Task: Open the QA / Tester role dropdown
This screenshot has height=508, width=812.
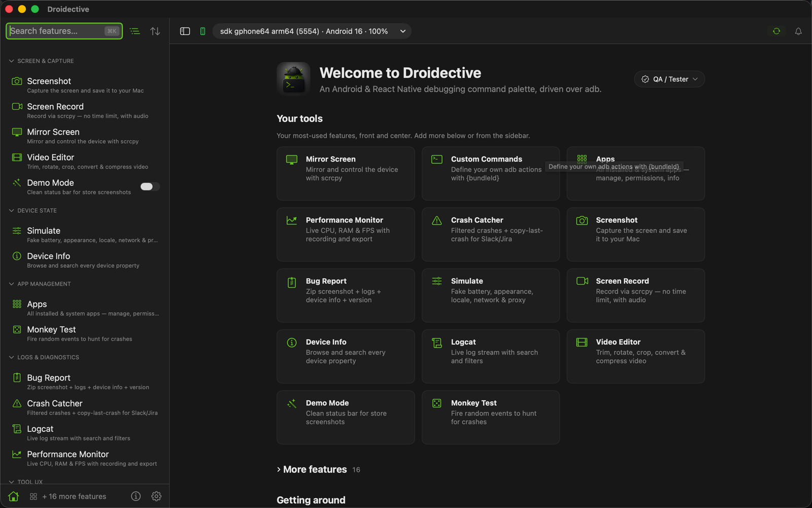Action: [x=669, y=79]
